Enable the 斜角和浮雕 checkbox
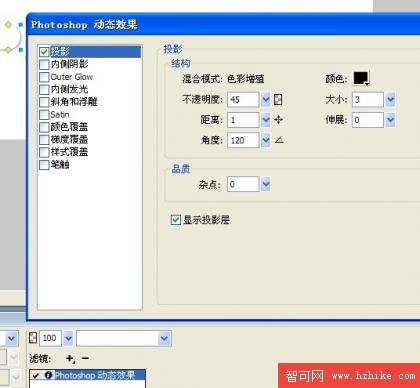The width and height of the screenshot is (420, 388). 44,102
